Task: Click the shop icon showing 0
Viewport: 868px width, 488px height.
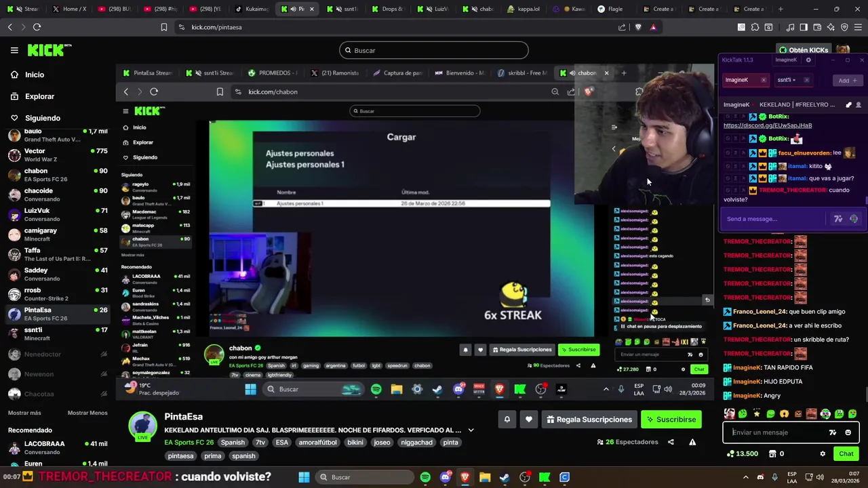Action: (772, 454)
